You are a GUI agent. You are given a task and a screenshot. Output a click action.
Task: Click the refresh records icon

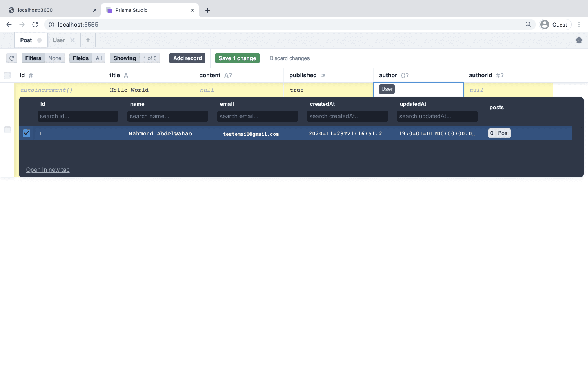click(11, 58)
